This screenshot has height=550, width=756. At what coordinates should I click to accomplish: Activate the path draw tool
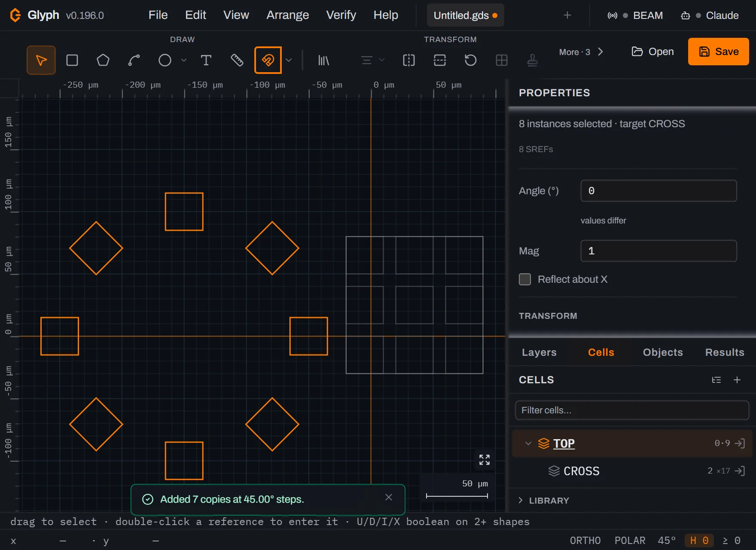[x=134, y=60]
